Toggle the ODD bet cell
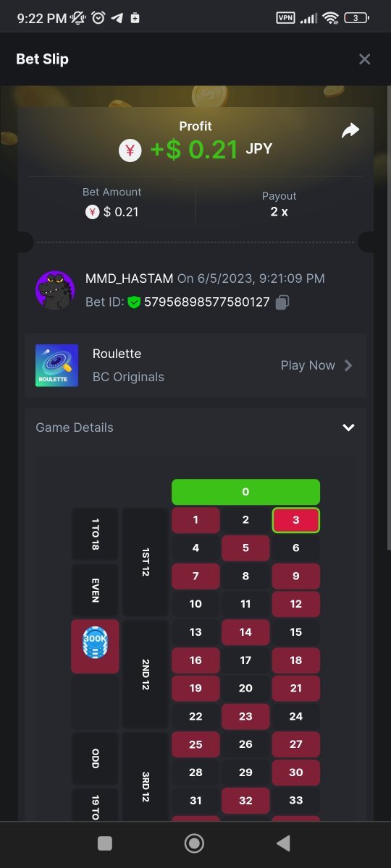This screenshot has width=391, height=868. (95, 758)
